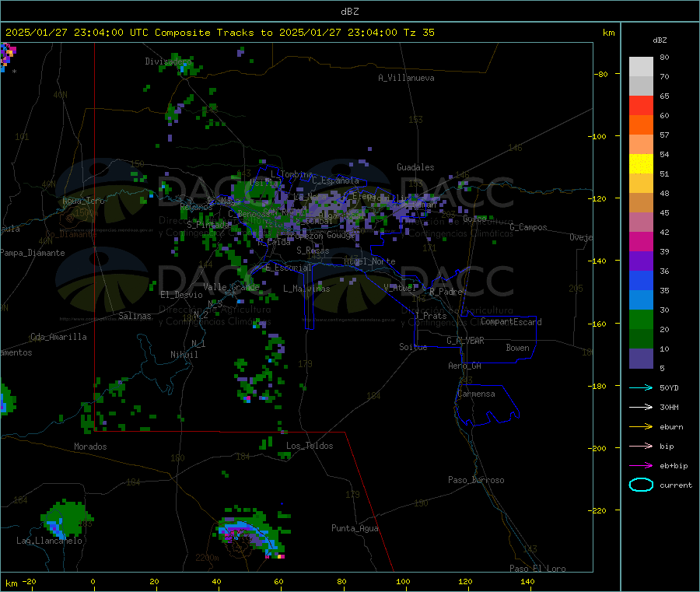Click the 39 dBZ purple color swatch

pos(641,261)
